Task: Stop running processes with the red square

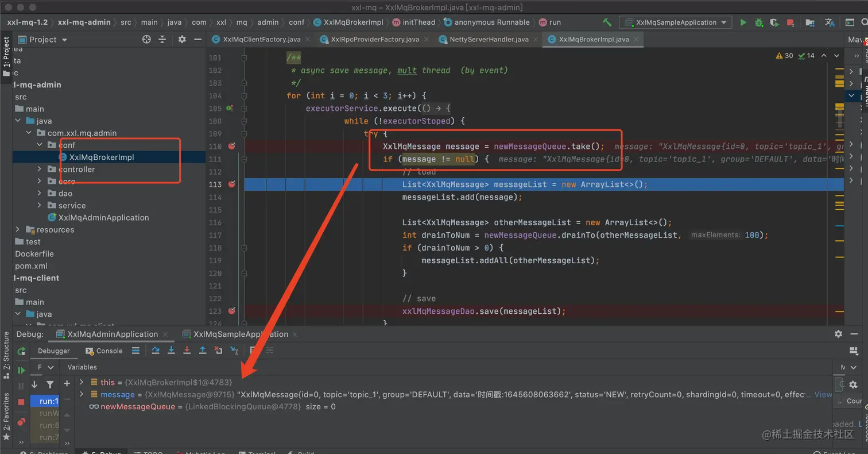Action: click(790, 22)
